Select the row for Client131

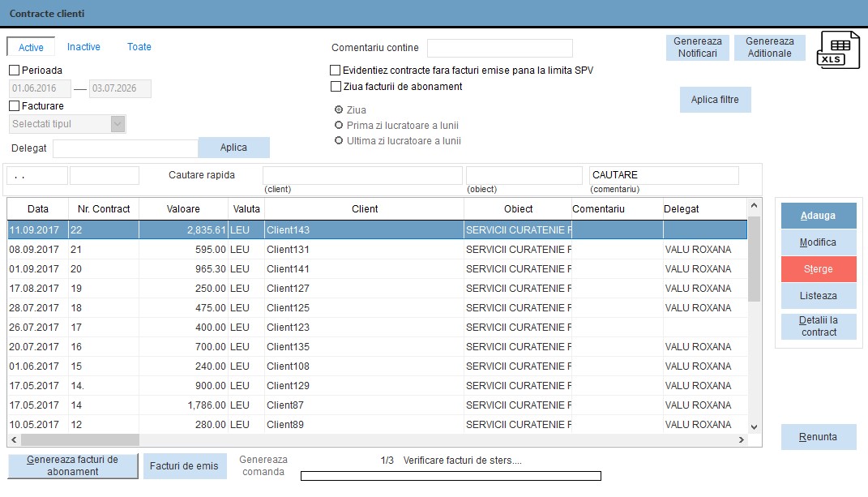(377, 250)
